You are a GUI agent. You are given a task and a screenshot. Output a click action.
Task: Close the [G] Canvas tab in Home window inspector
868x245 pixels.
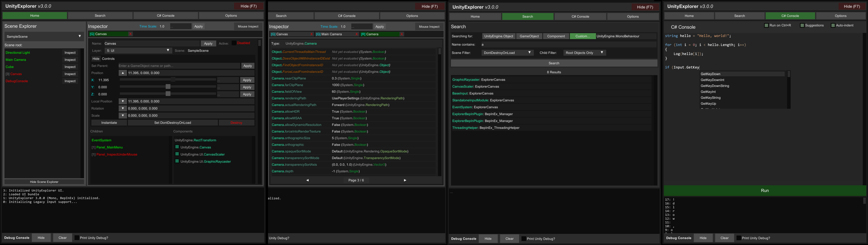pyautogui.click(x=130, y=34)
